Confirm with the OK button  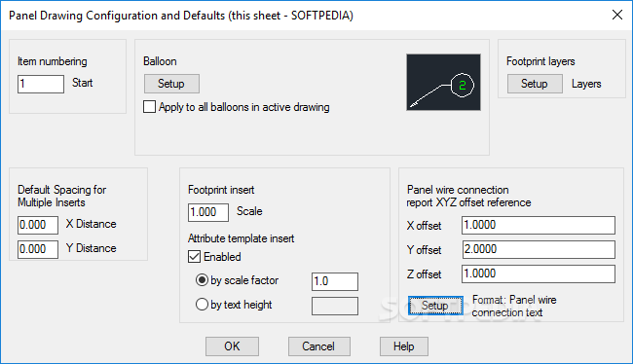click(232, 346)
